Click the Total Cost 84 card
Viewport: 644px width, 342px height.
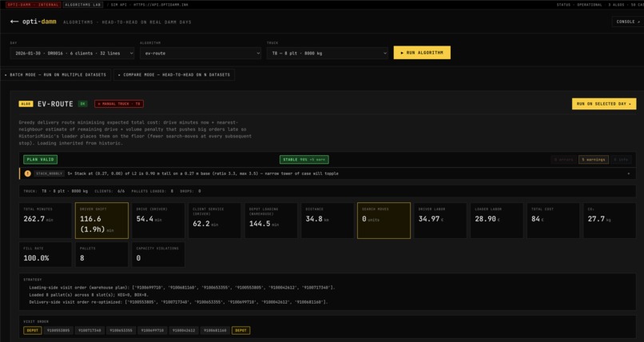click(x=553, y=220)
